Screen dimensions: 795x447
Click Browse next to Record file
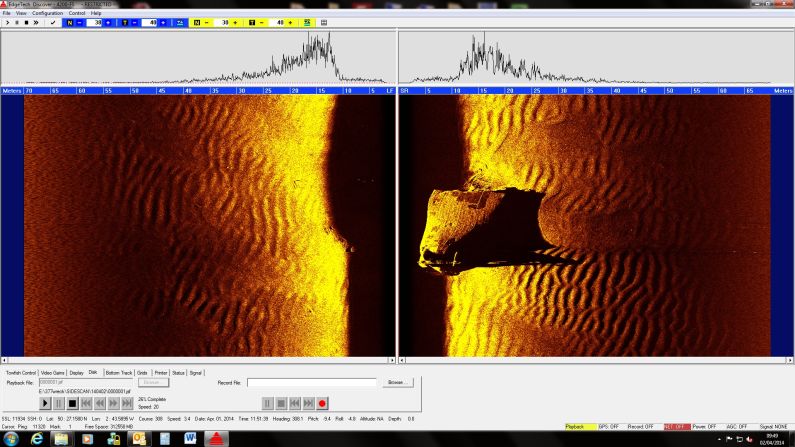[x=396, y=382]
